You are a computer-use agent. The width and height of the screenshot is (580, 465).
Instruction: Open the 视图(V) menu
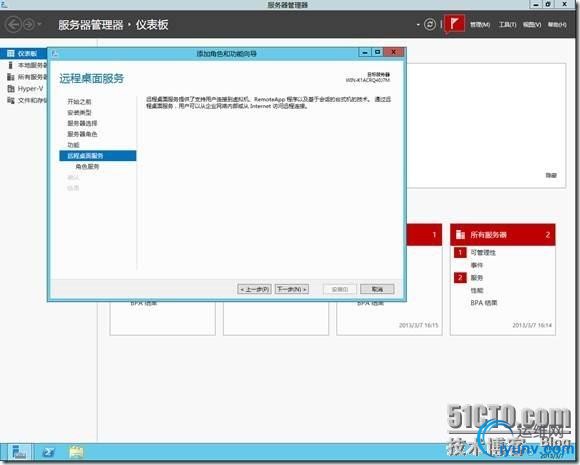tap(532, 25)
